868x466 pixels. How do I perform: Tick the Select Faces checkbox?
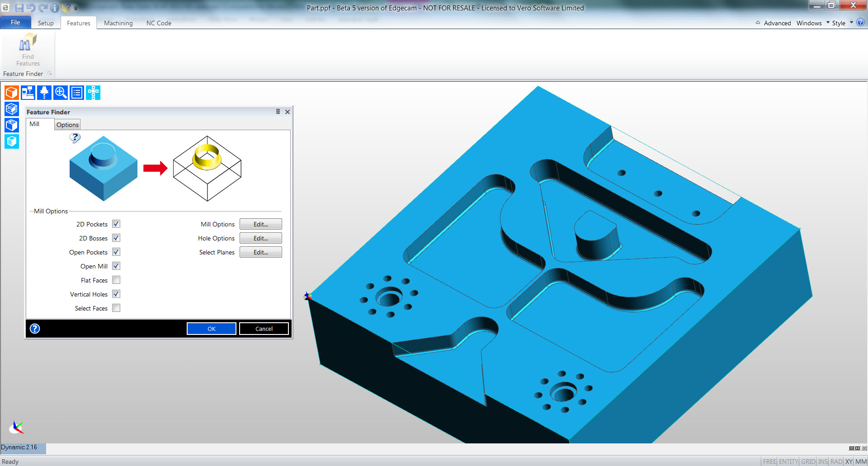(x=116, y=308)
